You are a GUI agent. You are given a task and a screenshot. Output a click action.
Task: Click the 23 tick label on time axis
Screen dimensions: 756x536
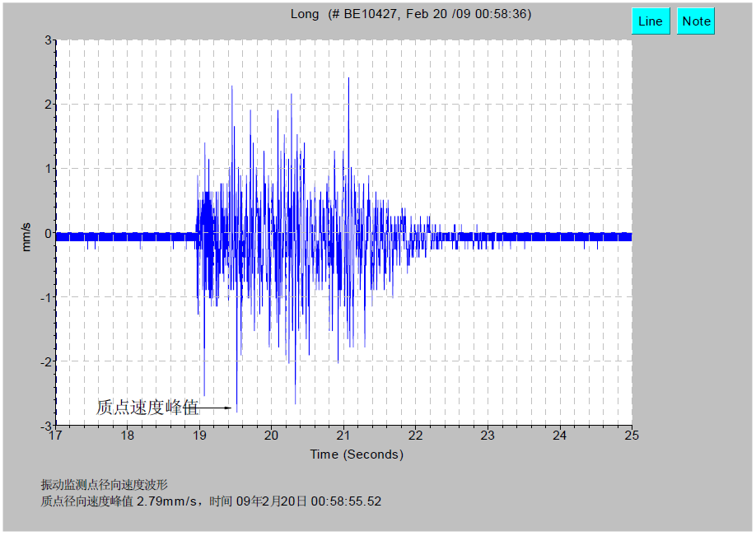[x=488, y=435]
